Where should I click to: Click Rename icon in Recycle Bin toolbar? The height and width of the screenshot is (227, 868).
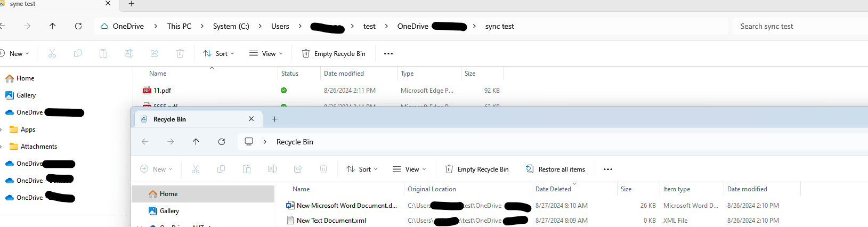(x=272, y=169)
